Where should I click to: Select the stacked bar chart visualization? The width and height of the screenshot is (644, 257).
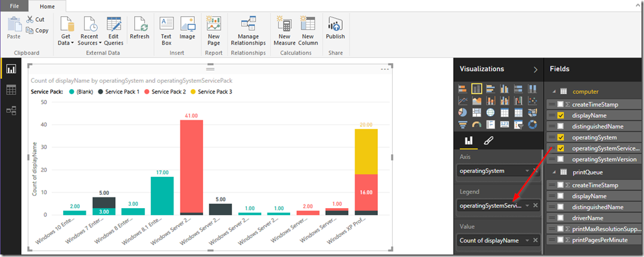coord(462,89)
